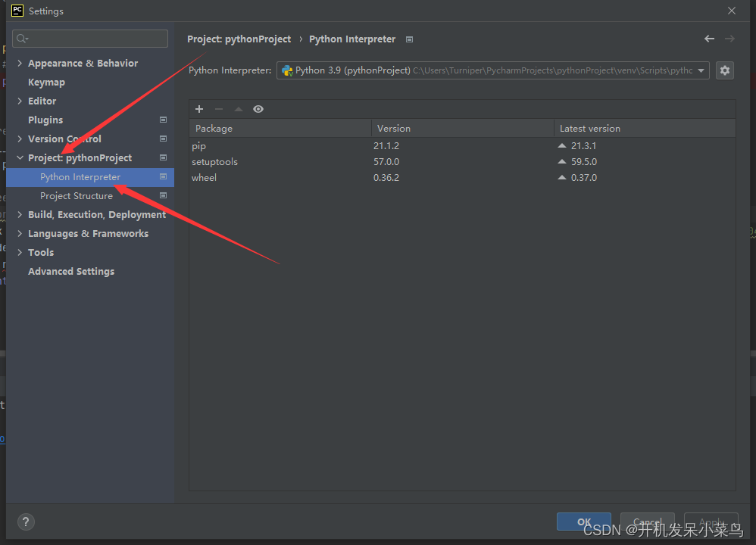Viewport: 756px width, 545px height.
Task: Open the help question mark button
Action: 26,522
